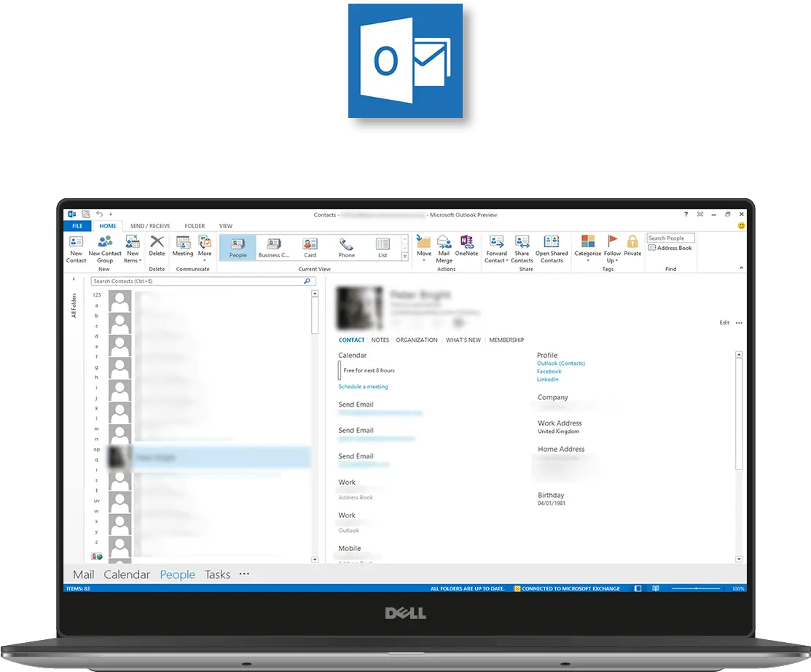Click the Search Contacts field
The image size is (811, 672).
click(203, 281)
